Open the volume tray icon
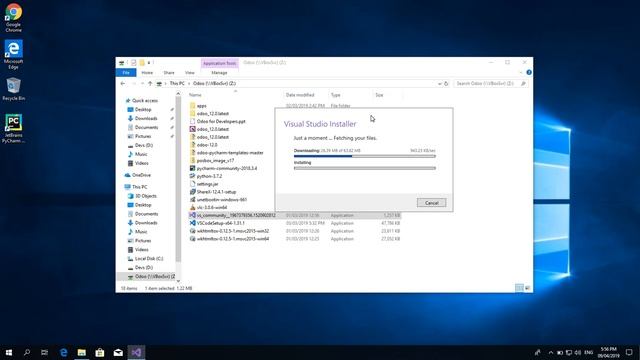This screenshot has width=640, height=360. click(578, 352)
